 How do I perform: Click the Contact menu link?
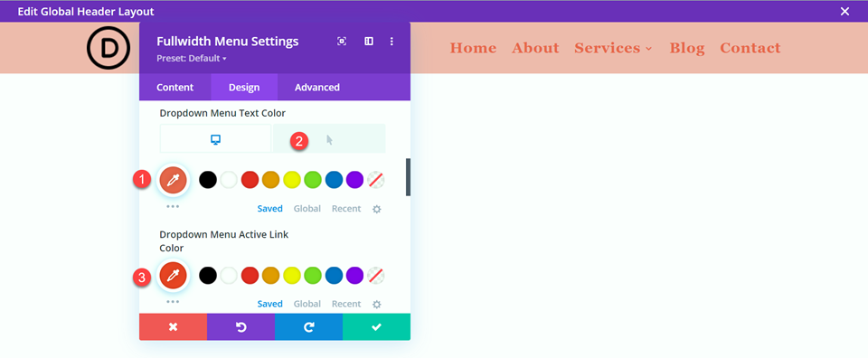pos(750,48)
